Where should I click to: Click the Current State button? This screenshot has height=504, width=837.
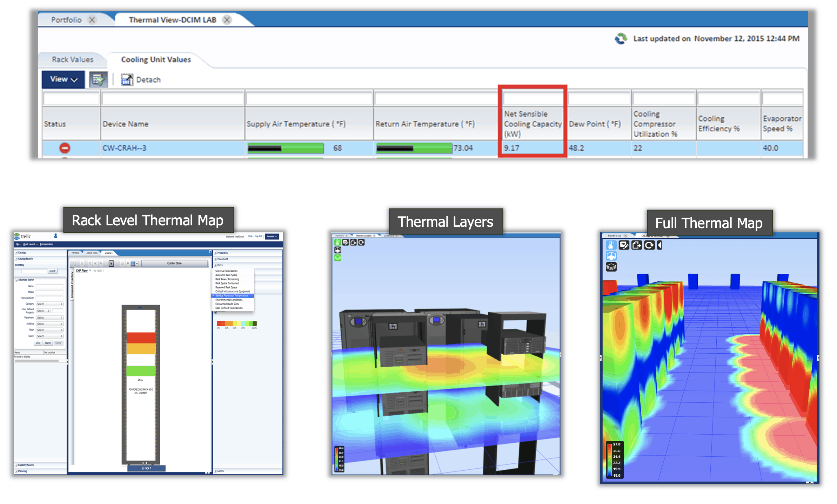coord(174,263)
